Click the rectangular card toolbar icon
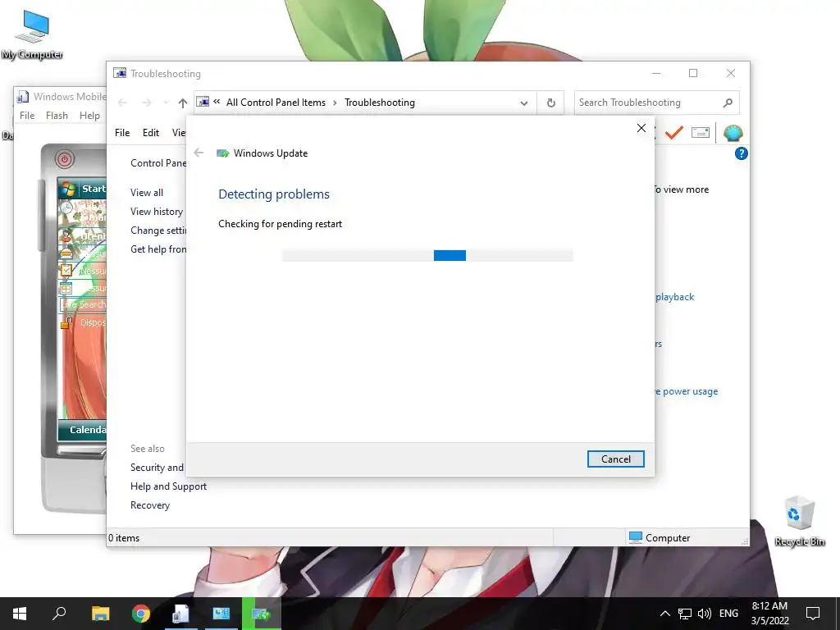The image size is (840, 630). (701, 132)
